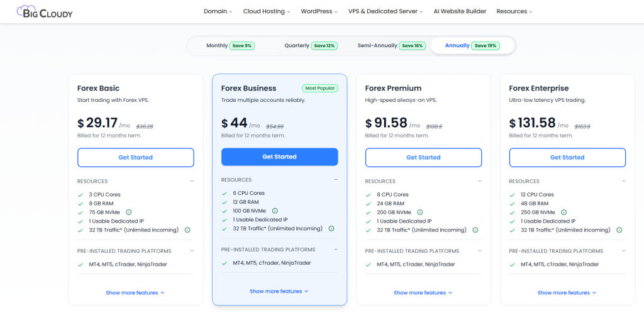Click the $91.58 price

[x=386, y=123]
